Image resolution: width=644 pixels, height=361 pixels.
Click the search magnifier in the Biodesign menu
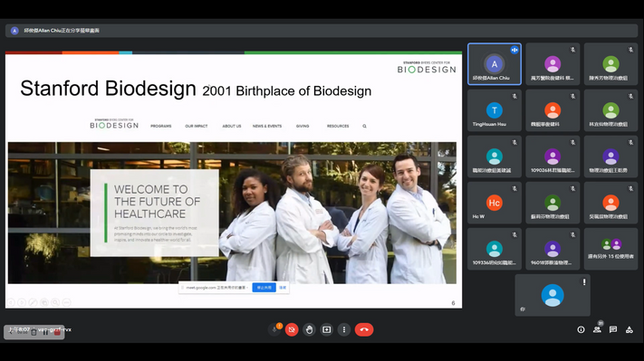[364, 126]
